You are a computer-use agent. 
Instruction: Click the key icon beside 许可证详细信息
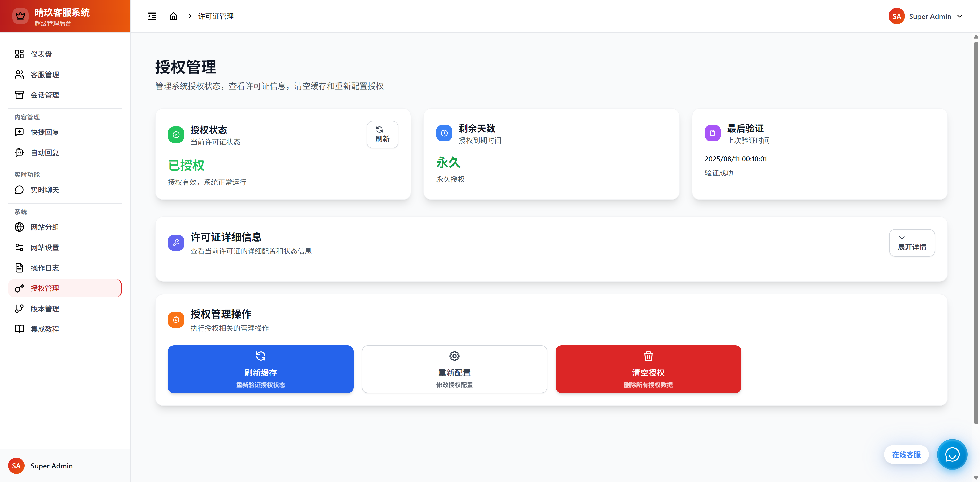(x=176, y=243)
